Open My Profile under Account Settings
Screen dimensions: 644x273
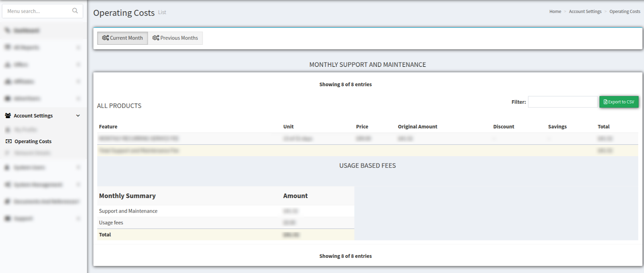[25, 130]
